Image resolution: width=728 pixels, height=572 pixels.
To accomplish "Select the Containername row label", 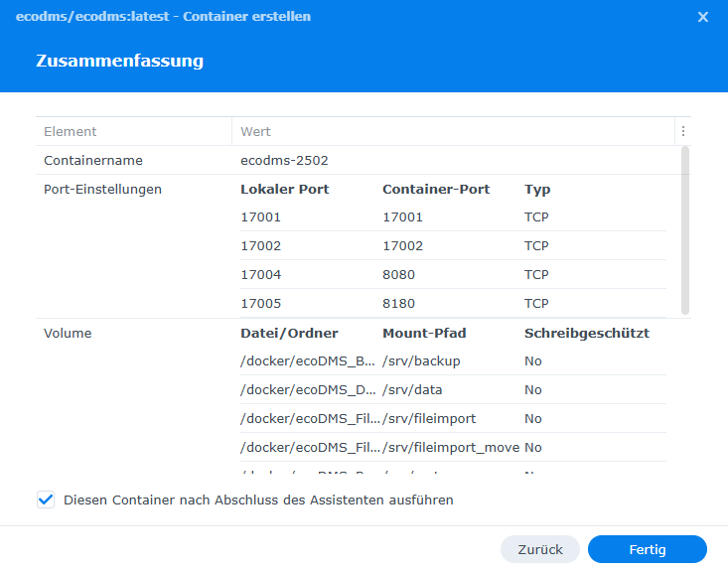I will [x=93, y=160].
